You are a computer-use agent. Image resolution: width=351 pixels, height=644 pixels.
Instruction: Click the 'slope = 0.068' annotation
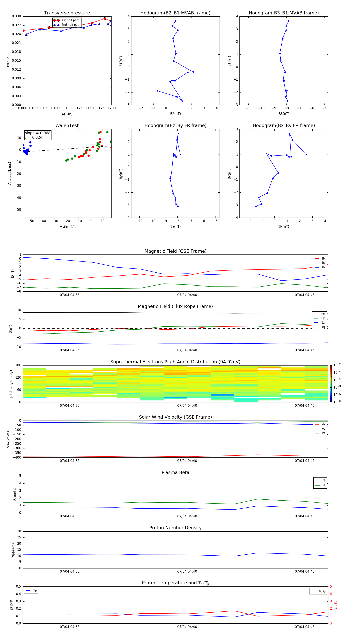point(37,133)
